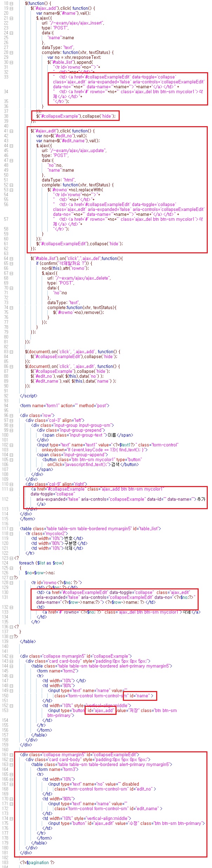The height and width of the screenshot is (868, 212).
Task: Click the '<?=$pagination ?>' line
Action: click(x=37, y=862)
